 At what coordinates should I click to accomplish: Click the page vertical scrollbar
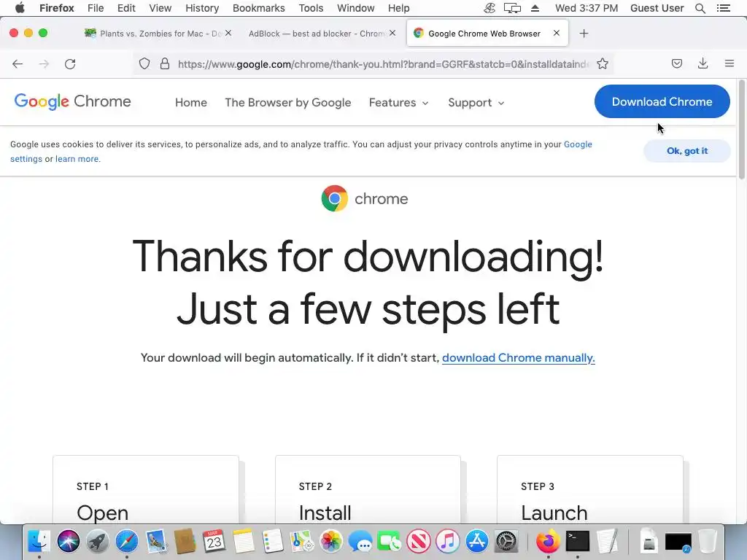point(741,130)
